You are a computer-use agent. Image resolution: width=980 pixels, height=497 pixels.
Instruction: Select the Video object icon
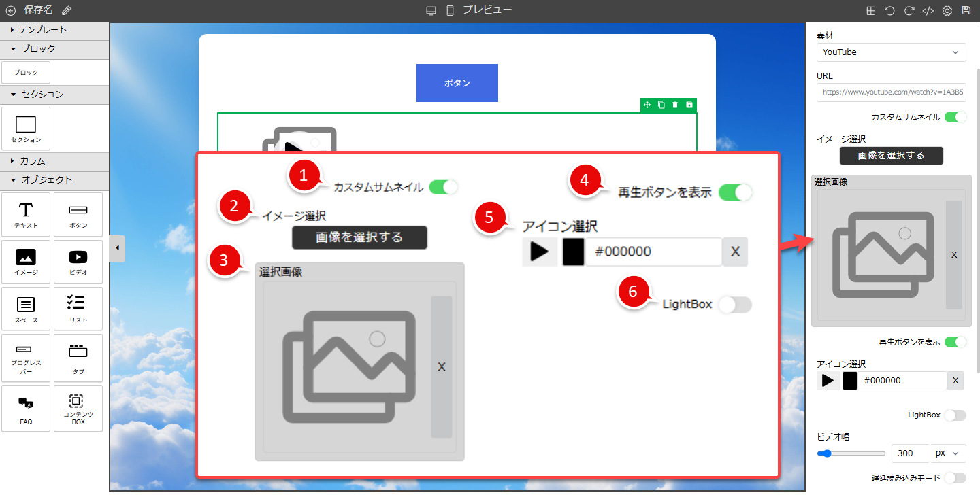78,262
